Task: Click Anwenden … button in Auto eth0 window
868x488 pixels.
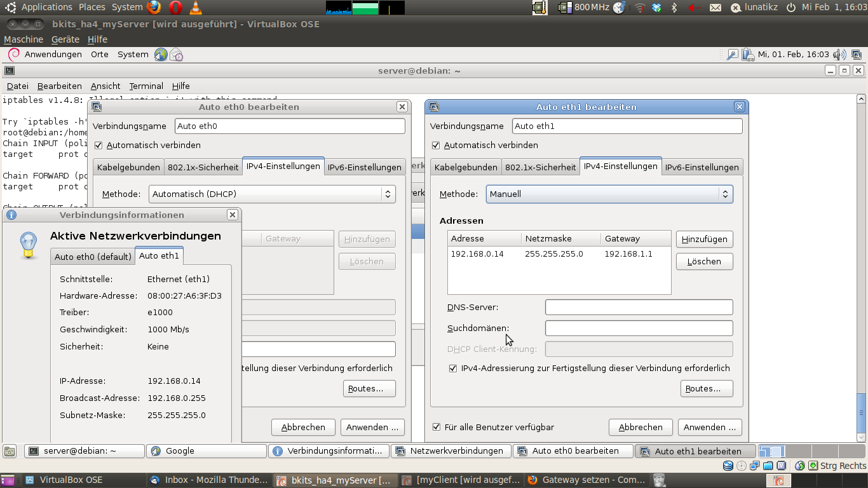Action: click(x=372, y=427)
